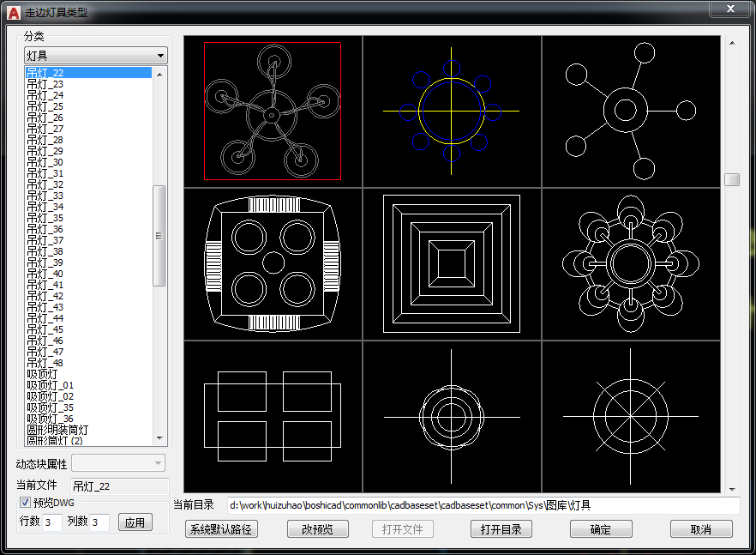This screenshot has height=555, width=756.
Task: Click the file list scrollbar thumb
Action: coord(159,236)
